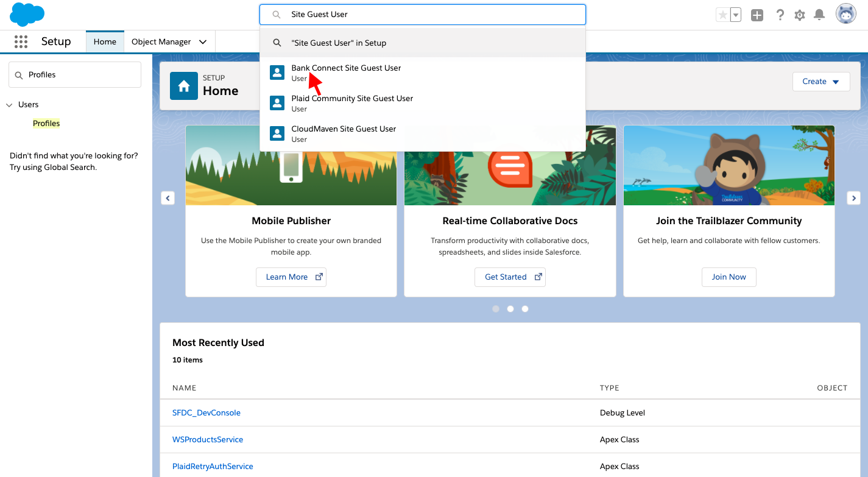868x477 pixels.
Task: Open the PlaidRetryAuthService link
Action: pyautogui.click(x=213, y=466)
